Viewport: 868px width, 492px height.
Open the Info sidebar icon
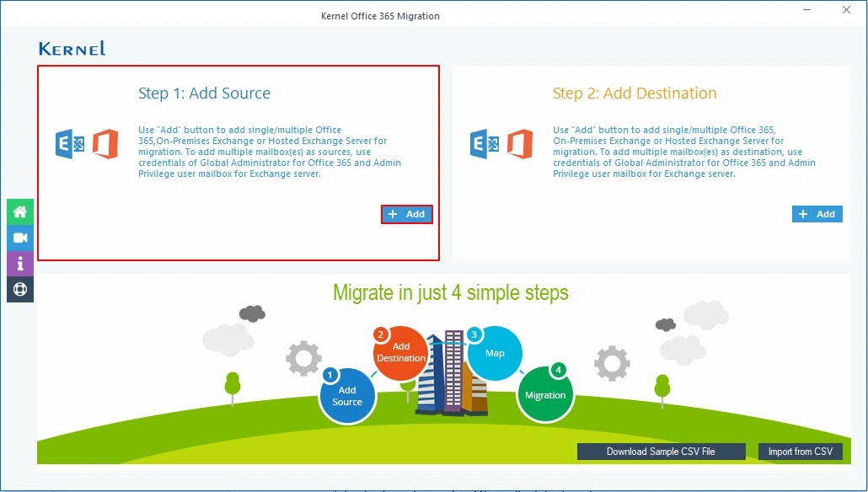[x=19, y=264]
